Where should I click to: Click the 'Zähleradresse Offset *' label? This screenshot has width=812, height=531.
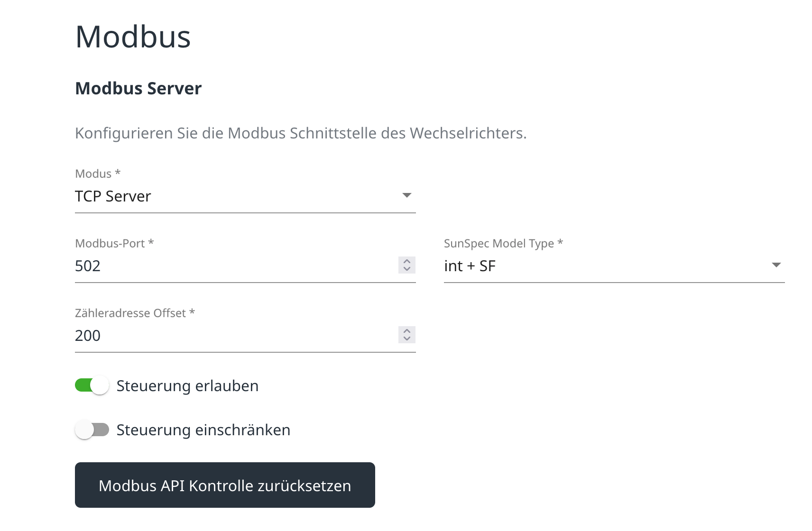pos(135,313)
